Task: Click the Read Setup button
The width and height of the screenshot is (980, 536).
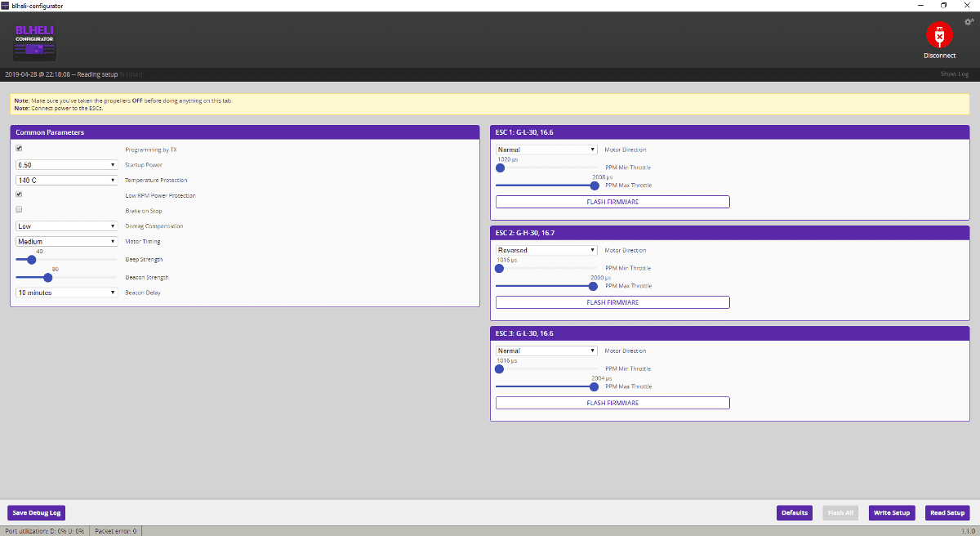Action: tap(947, 513)
